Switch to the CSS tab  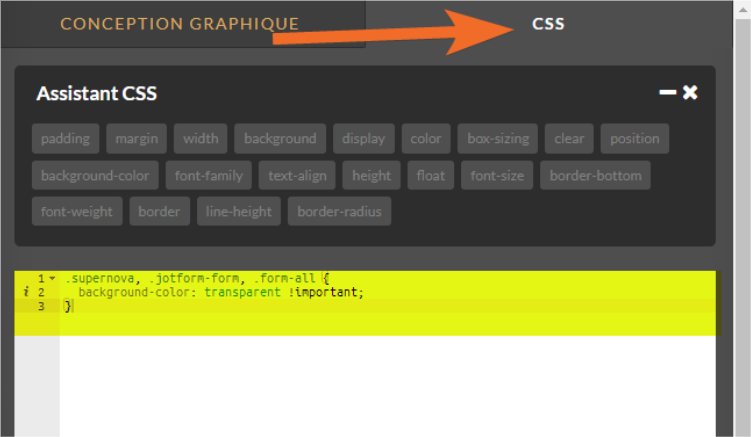pyautogui.click(x=548, y=23)
